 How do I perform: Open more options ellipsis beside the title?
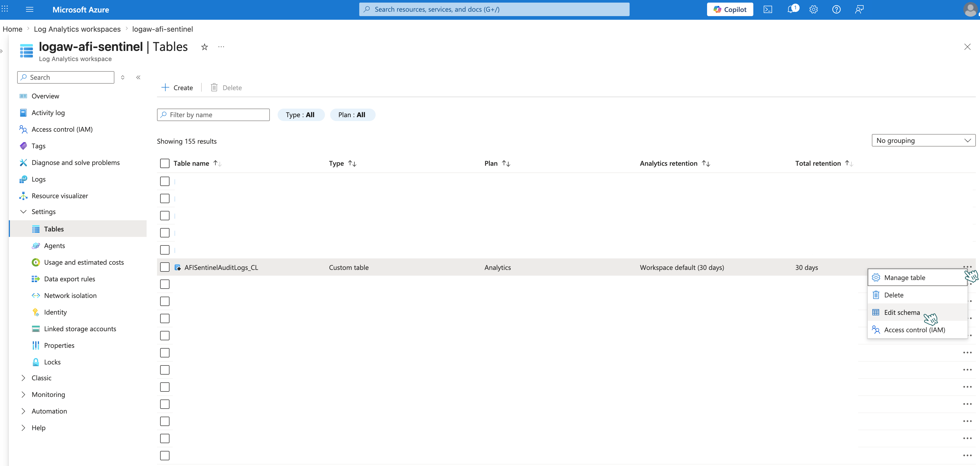(x=221, y=47)
